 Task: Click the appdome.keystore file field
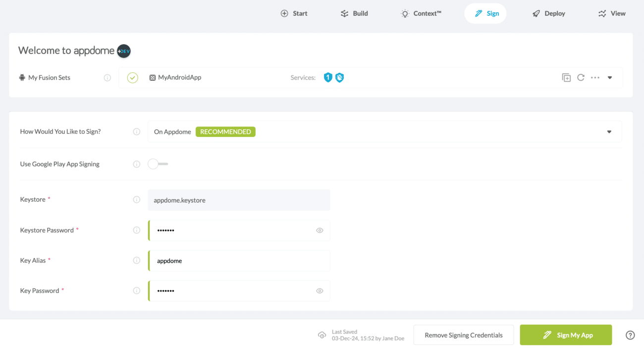[x=239, y=200]
